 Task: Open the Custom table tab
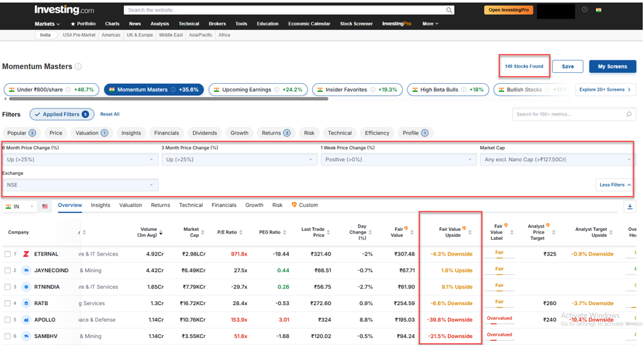pos(305,206)
